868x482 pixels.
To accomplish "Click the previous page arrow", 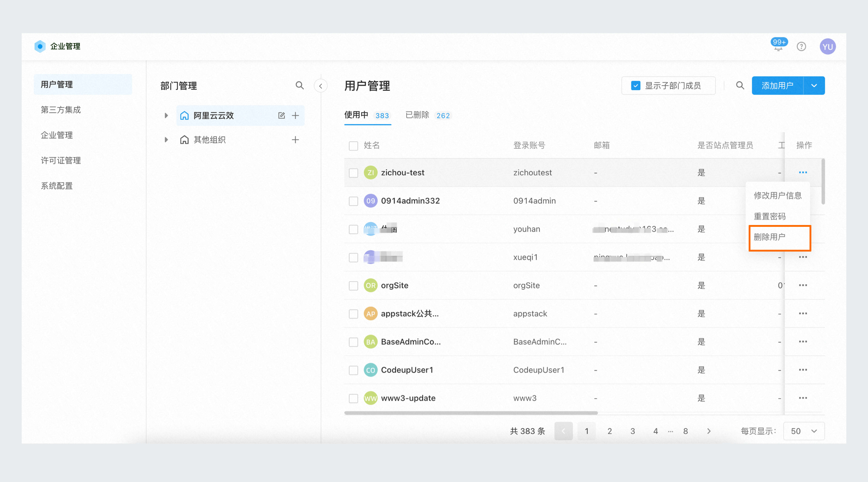I will coord(563,431).
